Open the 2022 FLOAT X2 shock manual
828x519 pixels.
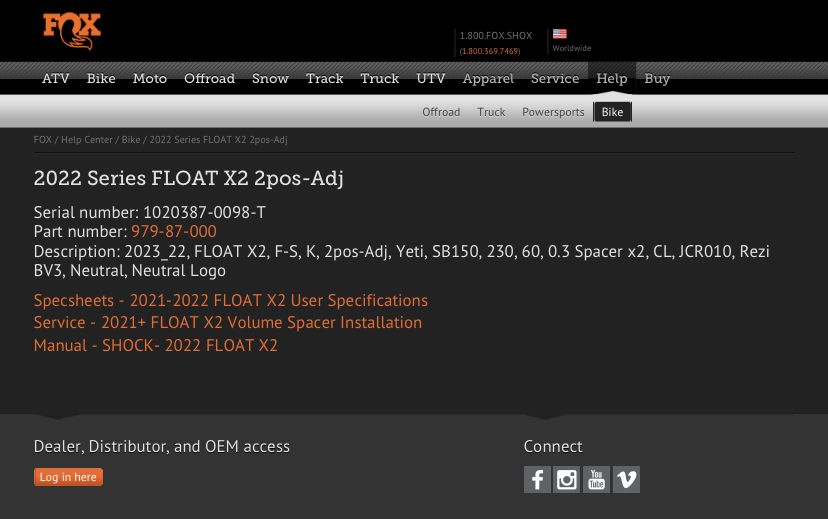(x=155, y=345)
